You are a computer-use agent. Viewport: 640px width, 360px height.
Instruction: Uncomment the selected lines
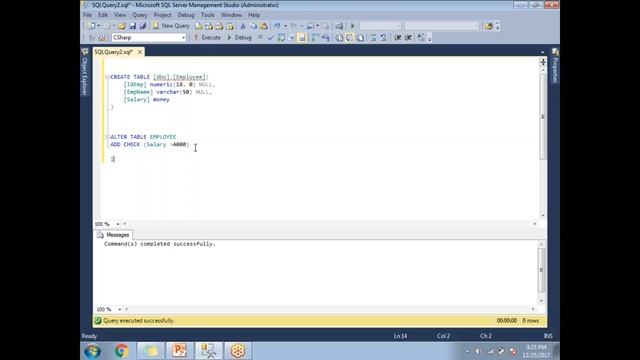click(384, 38)
